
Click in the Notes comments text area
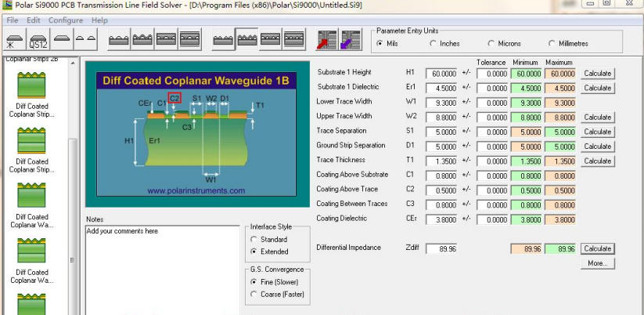point(160,266)
